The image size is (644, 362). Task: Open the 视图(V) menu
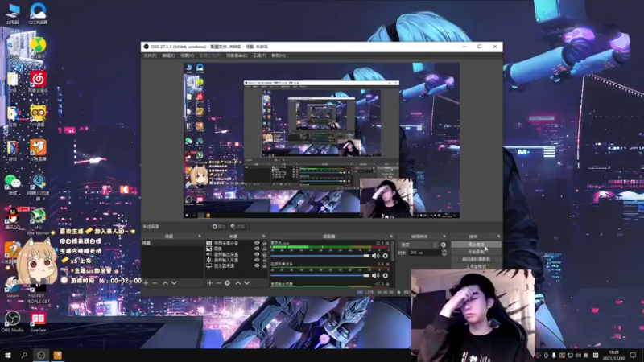point(187,56)
